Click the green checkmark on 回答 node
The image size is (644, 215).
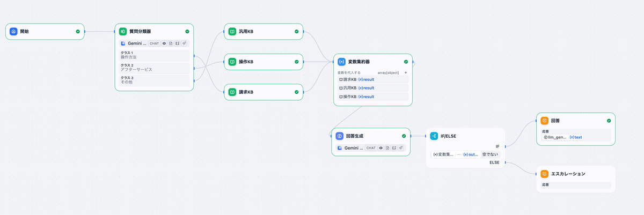point(609,121)
